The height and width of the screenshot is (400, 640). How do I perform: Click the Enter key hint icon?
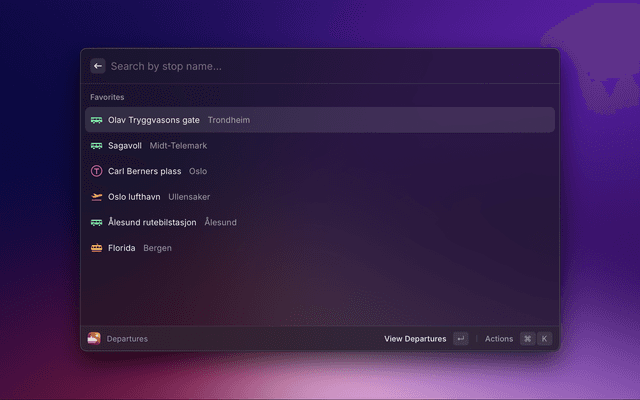coord(460,339)
